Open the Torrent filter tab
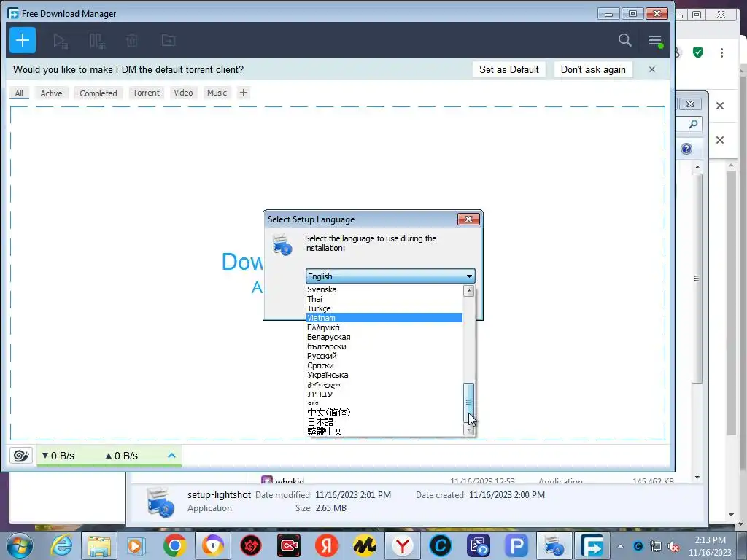Screen dimensions: 747x560 (x=146, y=93)
